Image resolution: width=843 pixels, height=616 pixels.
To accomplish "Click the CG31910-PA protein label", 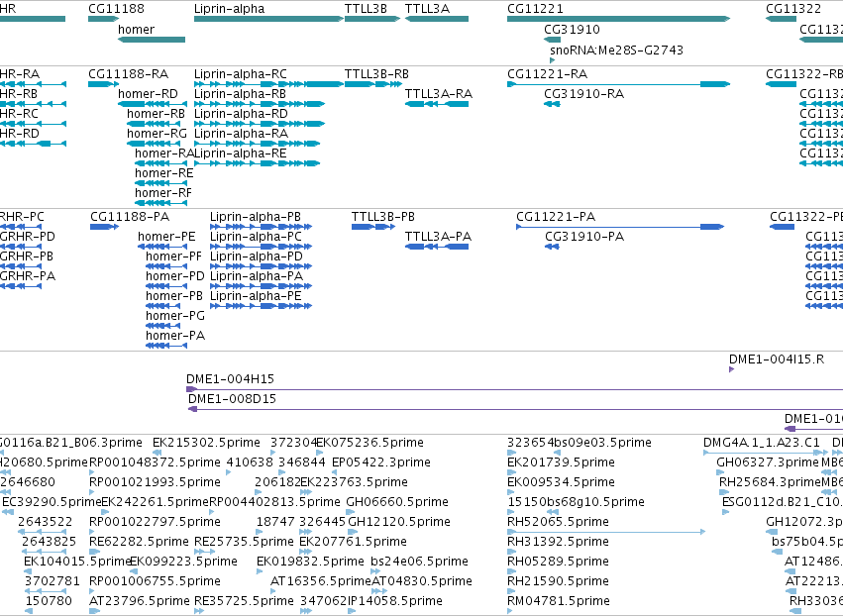I will [584, 237].
